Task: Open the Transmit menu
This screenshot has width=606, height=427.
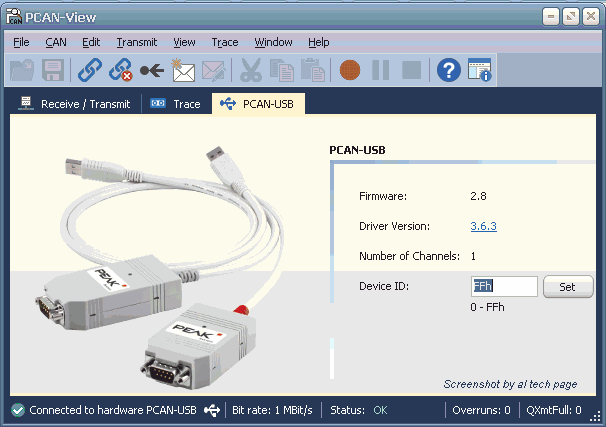Action: 136,42
